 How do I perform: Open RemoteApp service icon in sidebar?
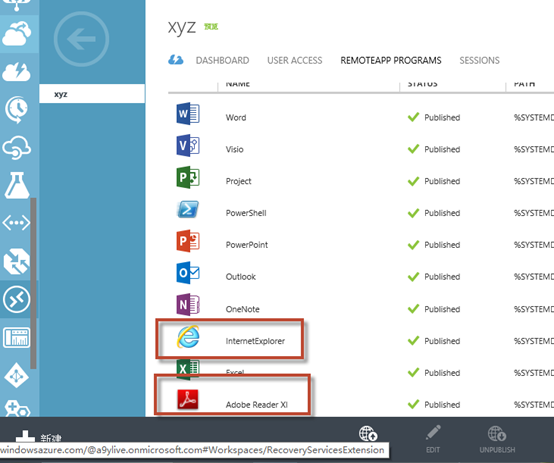point(17,300)
